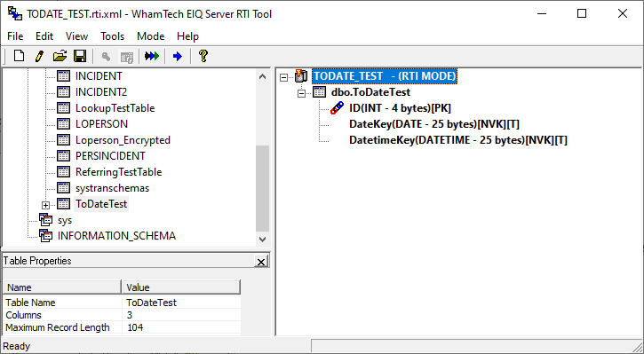644x354 pixels.
Task: Select the ToDateTest label in left tree
Action: coord(101,204)
